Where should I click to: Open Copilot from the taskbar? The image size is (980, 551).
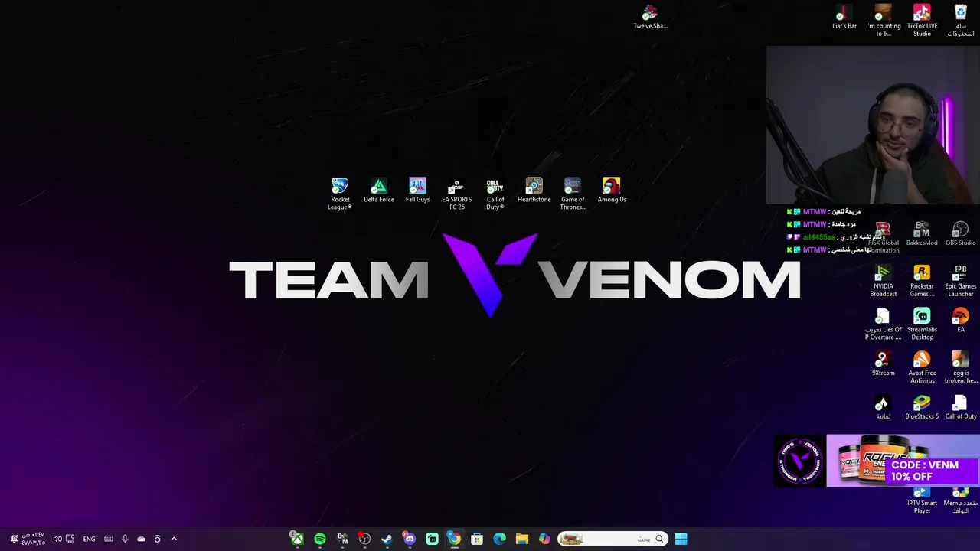click(x=544, y=539)
